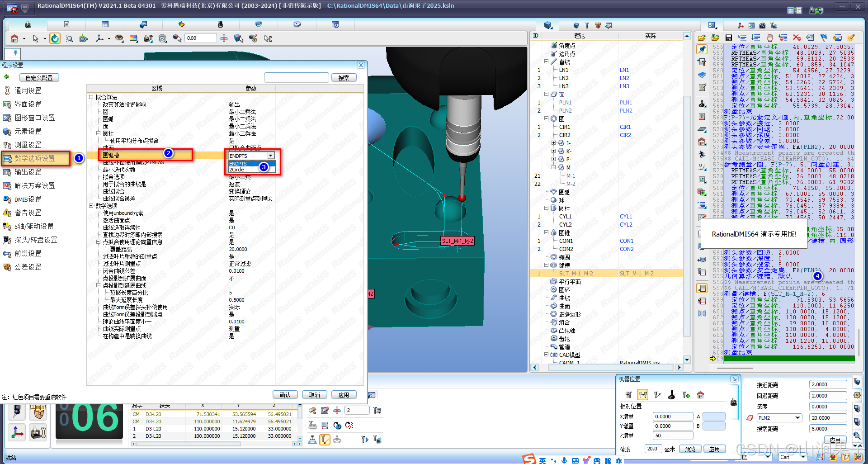
Task: Click the microphone icon in IME bar
Action: coord(564,460)
